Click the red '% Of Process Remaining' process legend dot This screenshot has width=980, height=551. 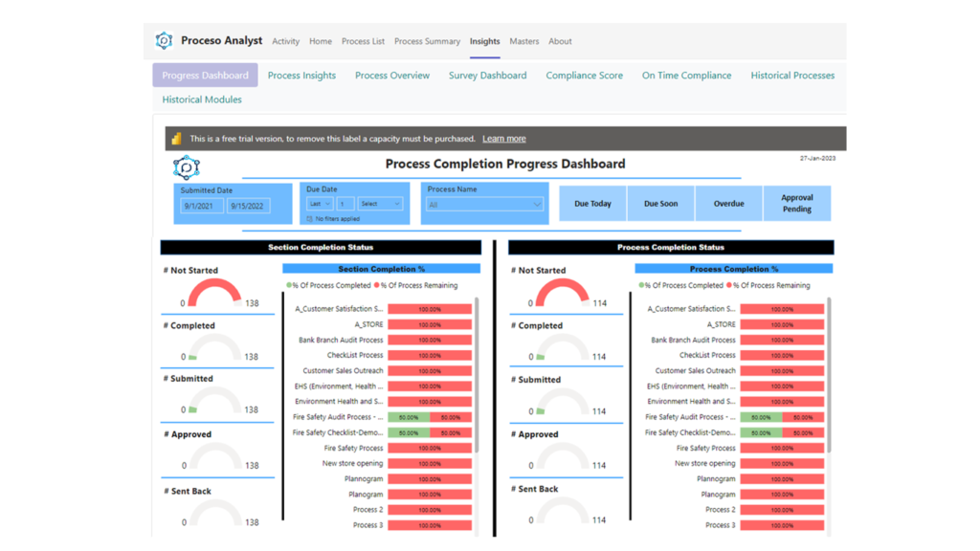pyautogui.click(x=729, y=285)
